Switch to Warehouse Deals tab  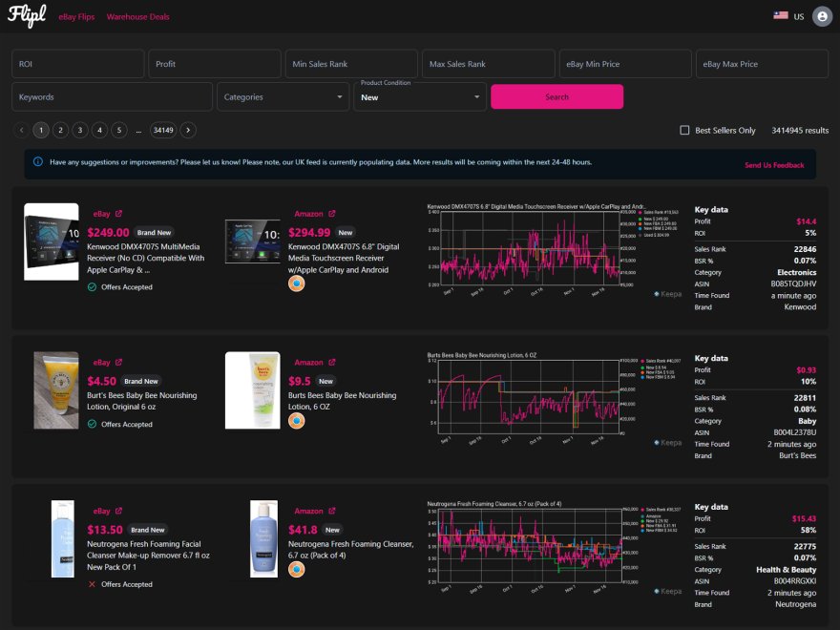138,16
